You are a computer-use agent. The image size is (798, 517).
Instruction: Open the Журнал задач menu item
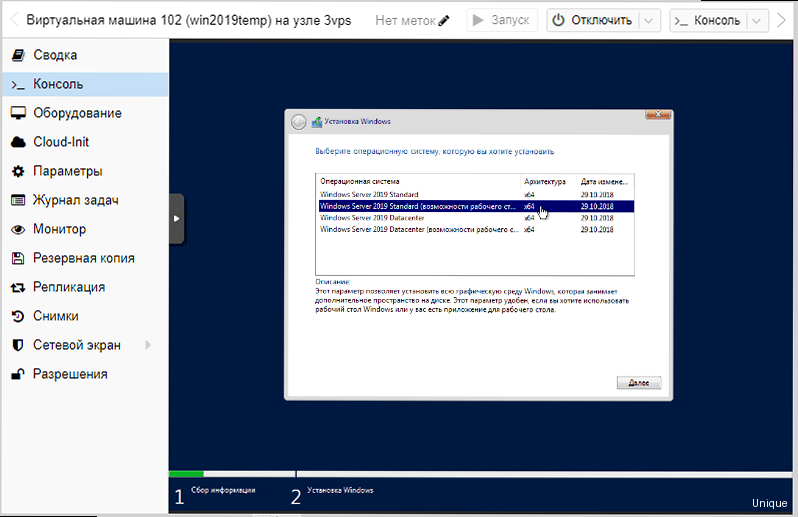coord(76,200)
